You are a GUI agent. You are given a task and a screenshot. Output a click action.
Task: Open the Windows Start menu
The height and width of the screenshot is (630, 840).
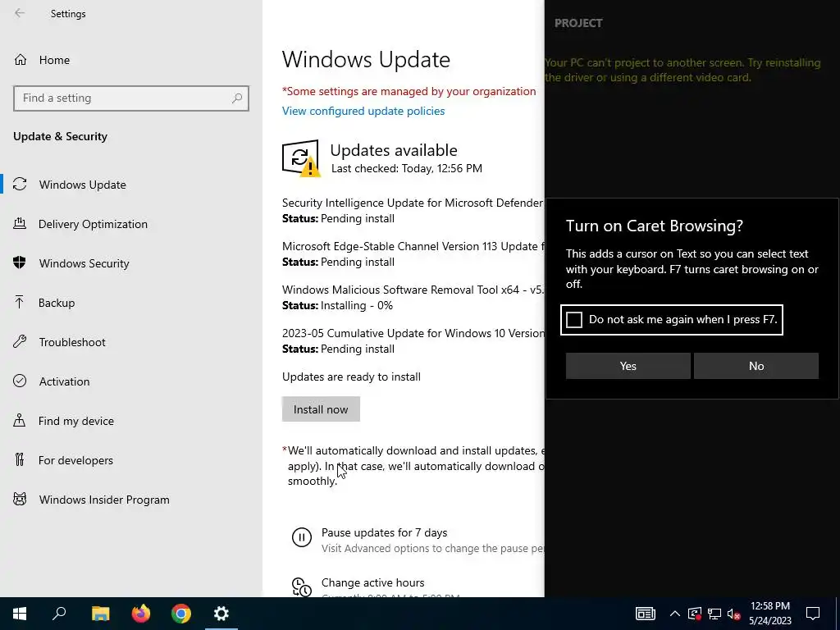coord(20,614)
